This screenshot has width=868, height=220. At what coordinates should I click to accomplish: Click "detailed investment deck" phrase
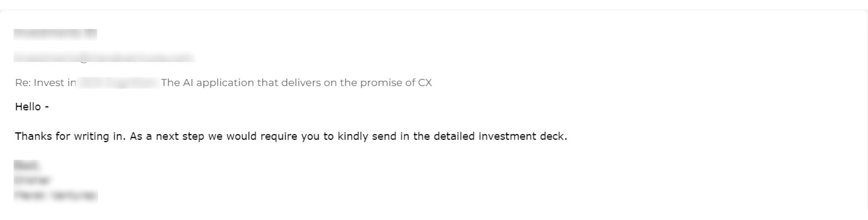pos(500,136)
